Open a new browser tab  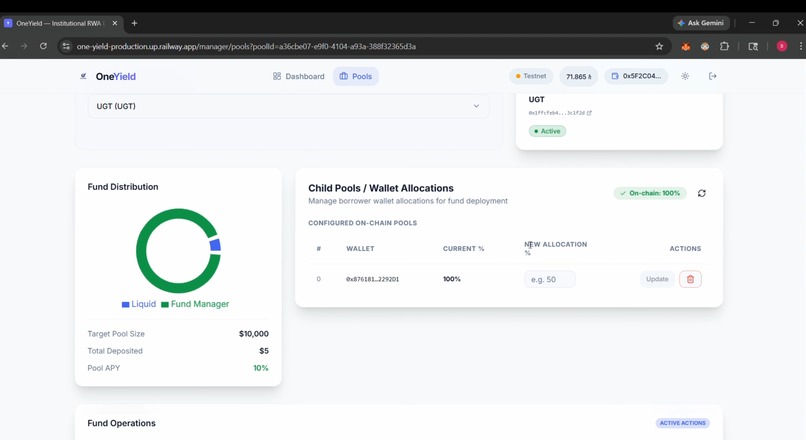[134, 23]
